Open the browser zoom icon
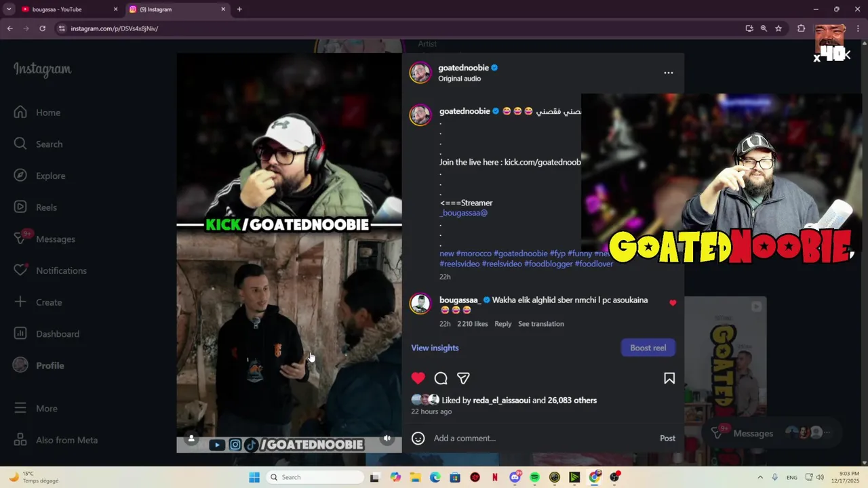868x488 pixels. tap(764, 28)
